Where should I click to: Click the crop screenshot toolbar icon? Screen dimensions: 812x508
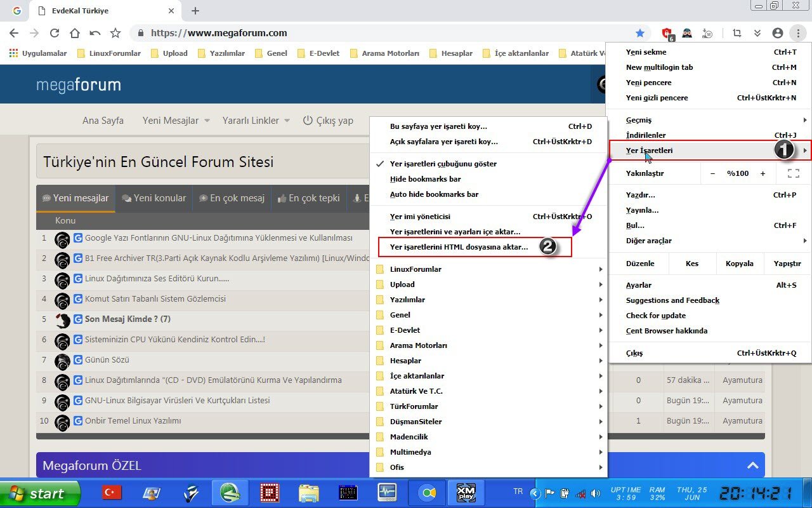[737, 33]
